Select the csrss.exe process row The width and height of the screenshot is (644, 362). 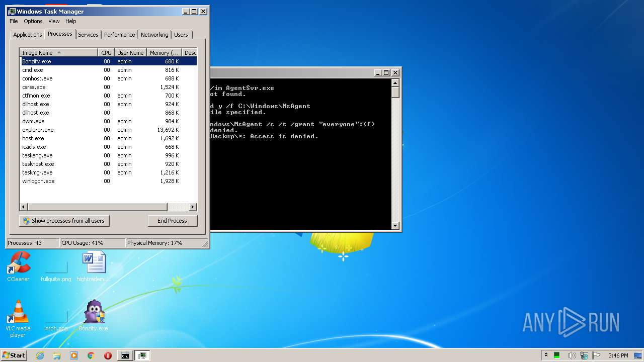[108, 87]
